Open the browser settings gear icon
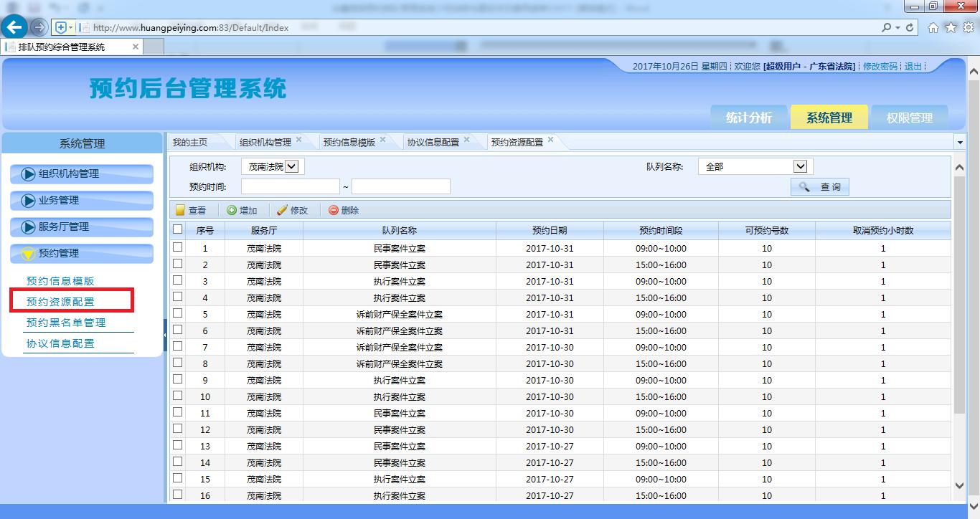The width and height of the screenshot is (980, 519). pyautogui.click(x=968, y=28)
